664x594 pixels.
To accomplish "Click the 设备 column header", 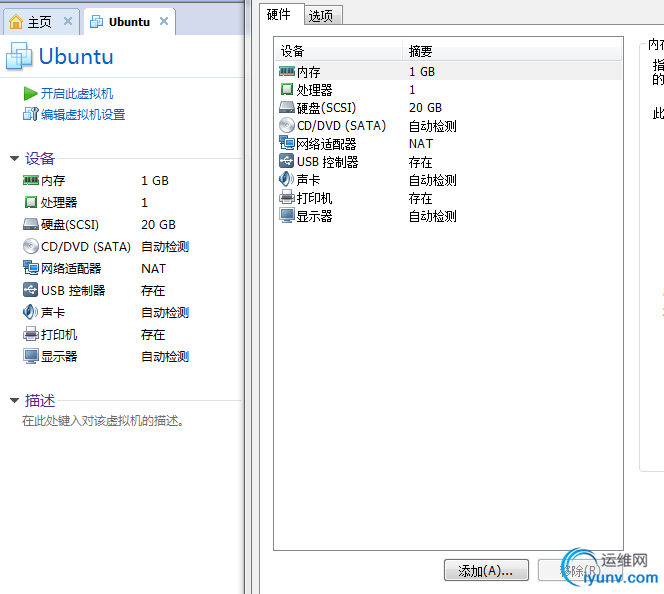I will (x=339, y=51).
